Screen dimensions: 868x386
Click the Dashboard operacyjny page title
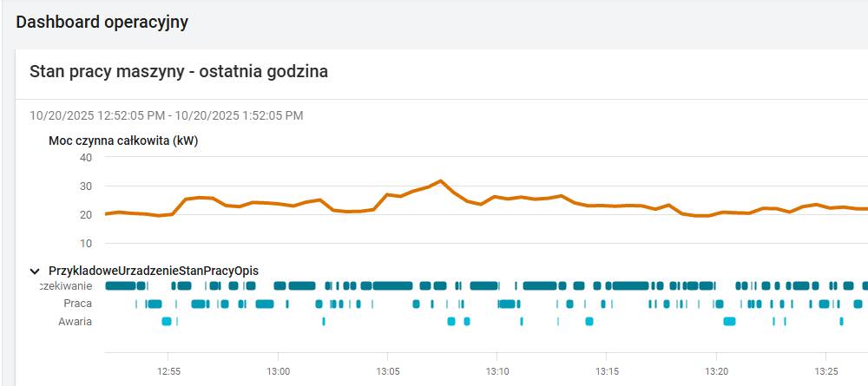(102, 23)
